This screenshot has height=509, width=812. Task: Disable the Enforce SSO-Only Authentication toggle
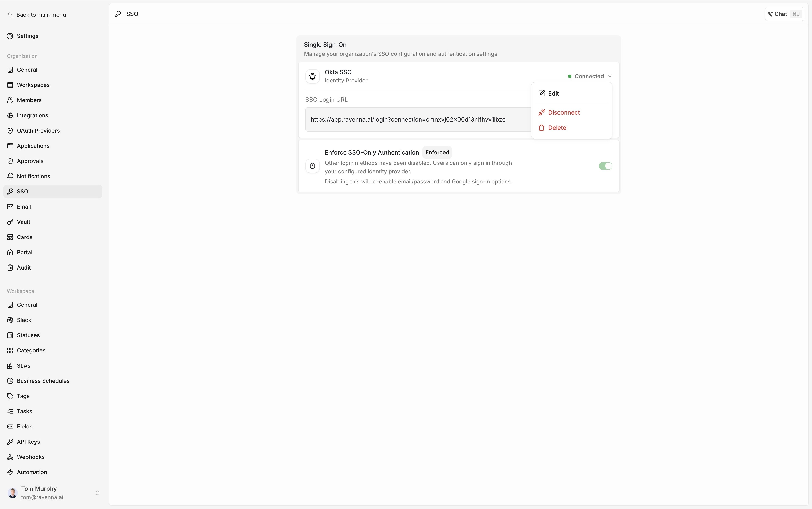(605, 166)
